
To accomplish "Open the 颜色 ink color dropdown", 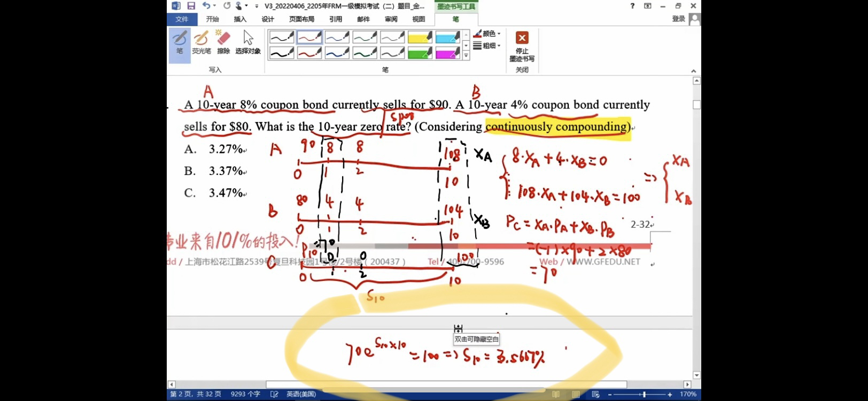I will pyautogui.click(x=487, y=34).
